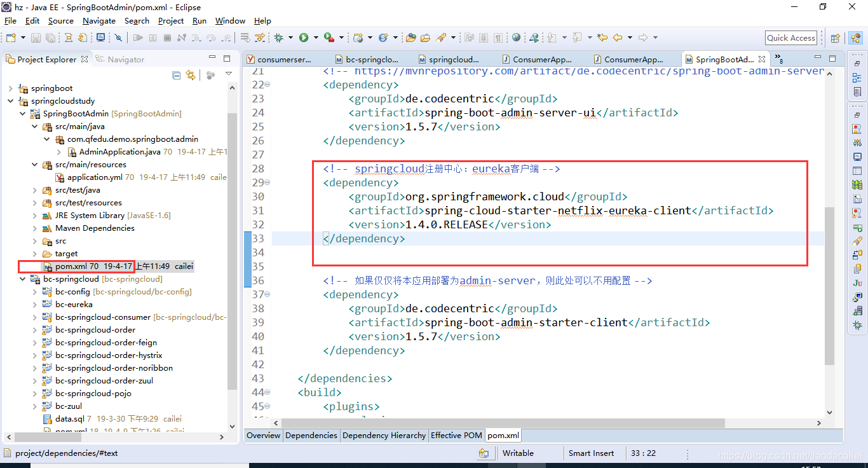Switch to the Effective POM tab
868x468 pixels.
click(456, 436)
